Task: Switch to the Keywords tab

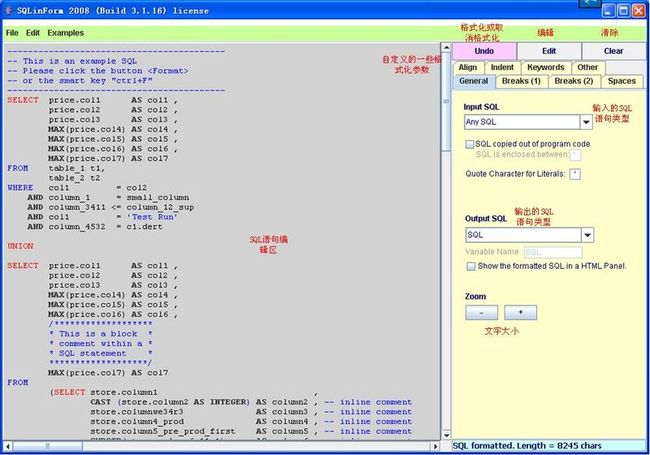Action: point(546,68)
